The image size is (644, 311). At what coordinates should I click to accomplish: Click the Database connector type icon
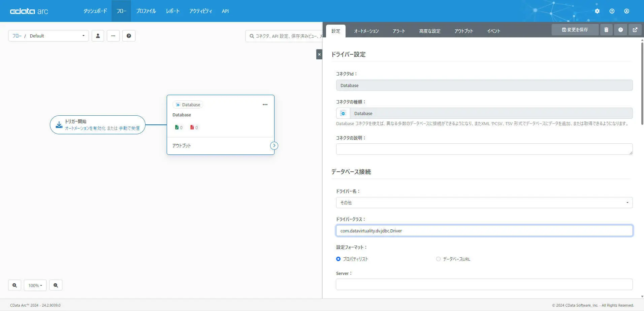click(343, 113)
